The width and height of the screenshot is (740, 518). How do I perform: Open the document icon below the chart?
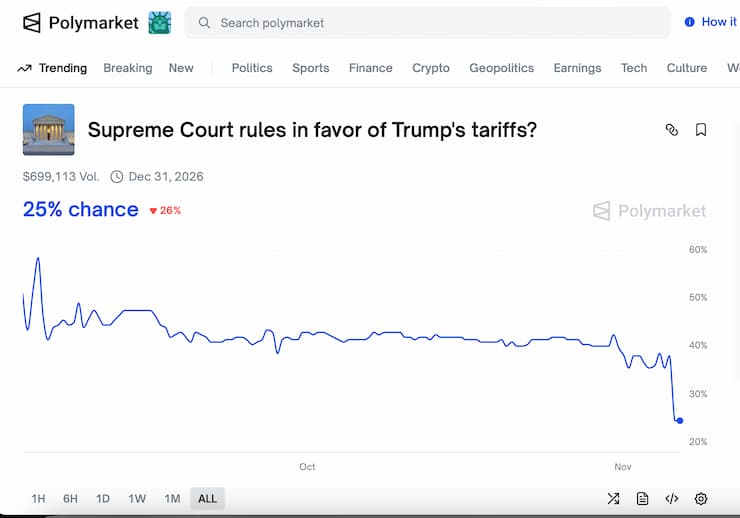[643, 498]
